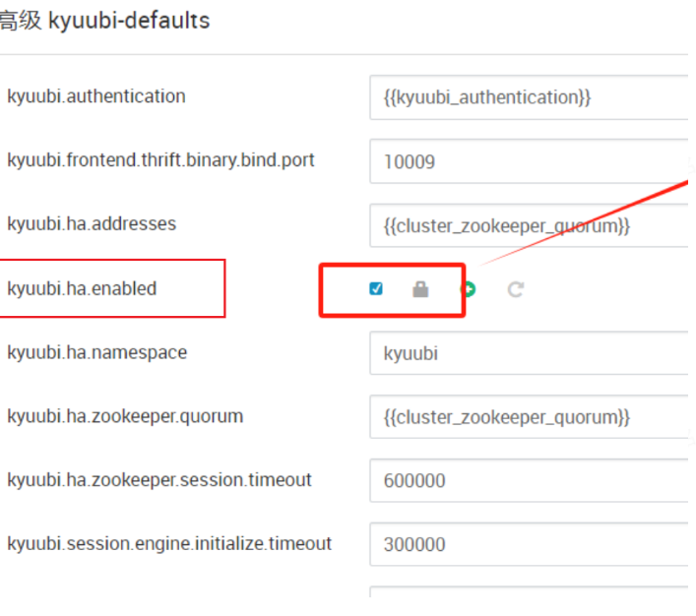Click the kyuubi.ha.zookeeper.quorum property label
696x616 pixels.
(125, 416)
